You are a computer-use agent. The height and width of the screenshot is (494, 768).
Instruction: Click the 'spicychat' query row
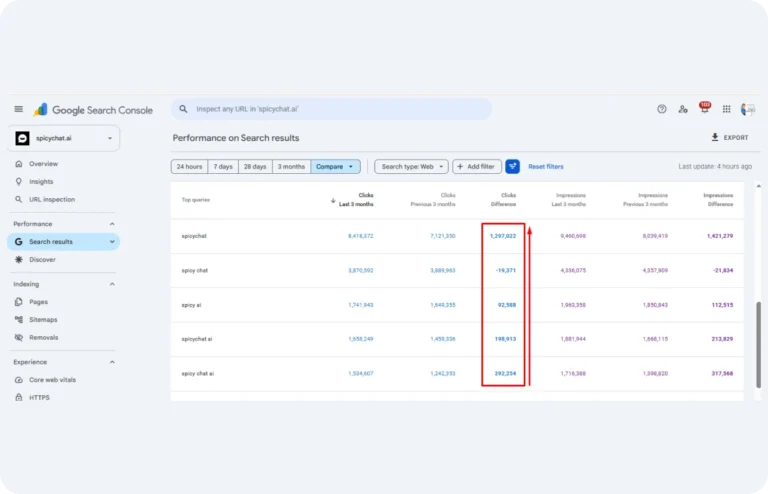[x=457, y=236]
